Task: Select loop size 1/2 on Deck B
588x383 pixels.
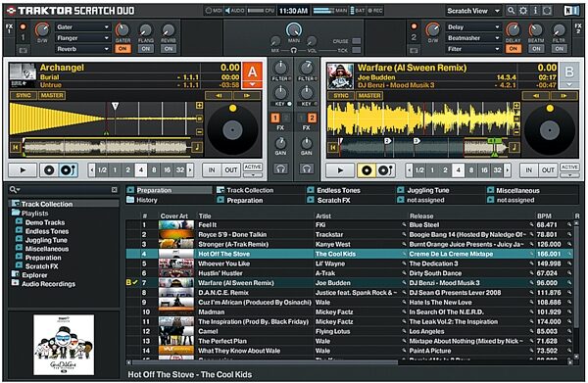Action: point(419,170)
